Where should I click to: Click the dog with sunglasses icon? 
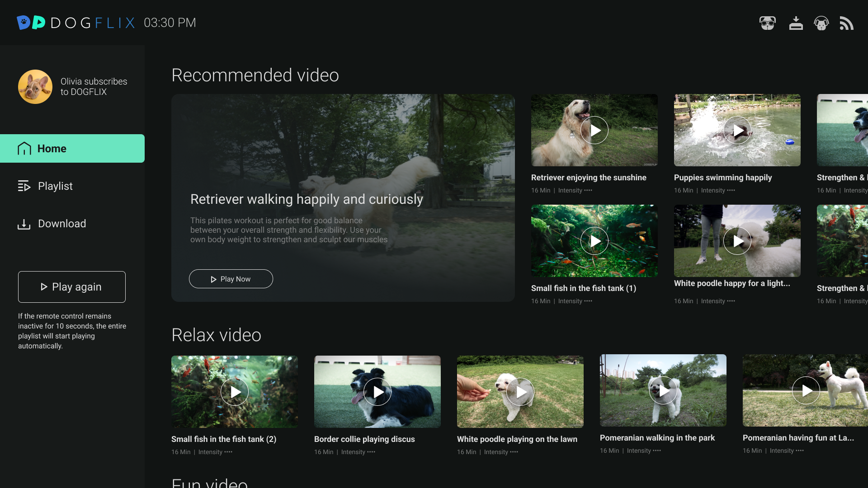[x=768, y=23]
